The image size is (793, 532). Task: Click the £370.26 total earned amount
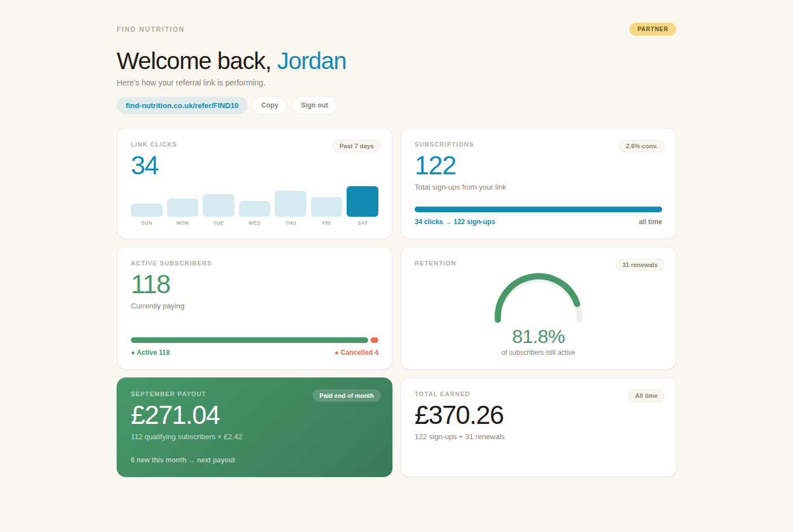coord(459,415)
